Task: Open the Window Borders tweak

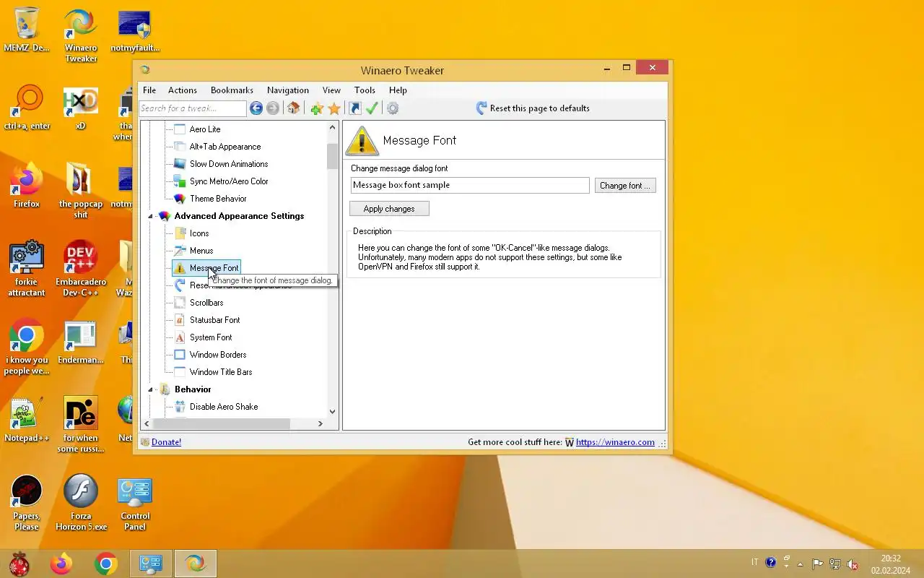Action: [x=218, y=355]
